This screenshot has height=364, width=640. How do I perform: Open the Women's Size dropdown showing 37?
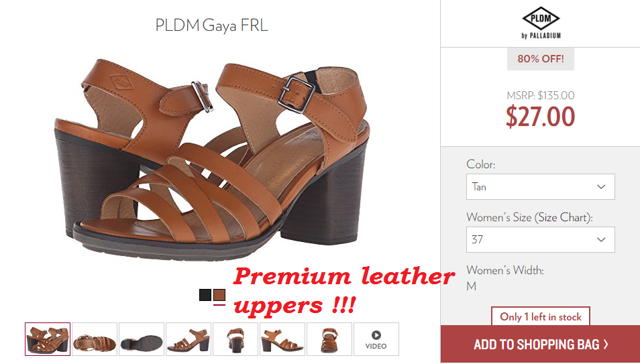click(541, 239)
